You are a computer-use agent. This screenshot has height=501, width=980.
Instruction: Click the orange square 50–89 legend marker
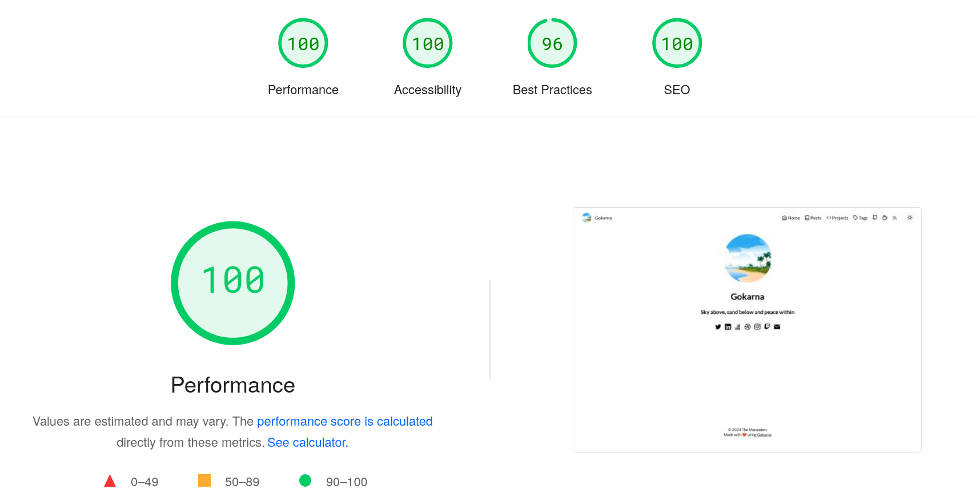(204, 481)
